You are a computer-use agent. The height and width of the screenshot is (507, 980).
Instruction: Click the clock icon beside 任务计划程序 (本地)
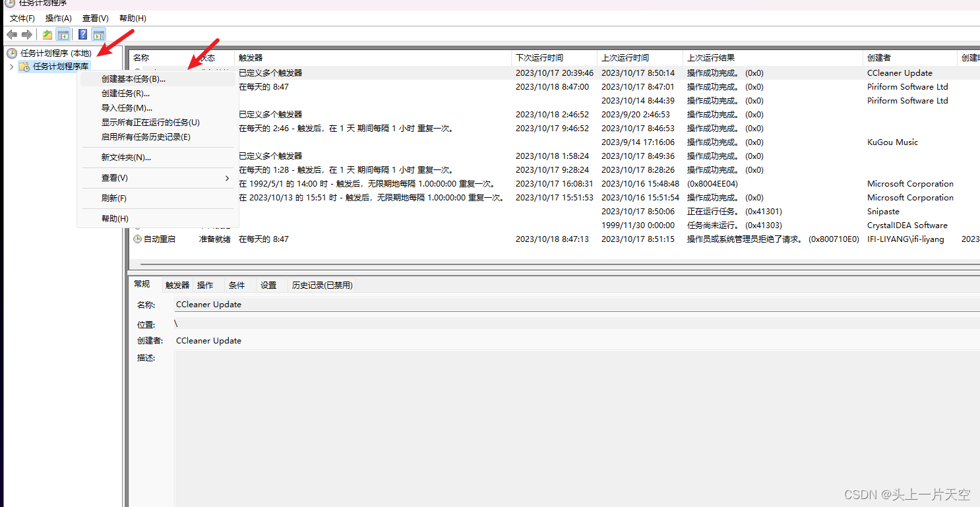(11, 53)
